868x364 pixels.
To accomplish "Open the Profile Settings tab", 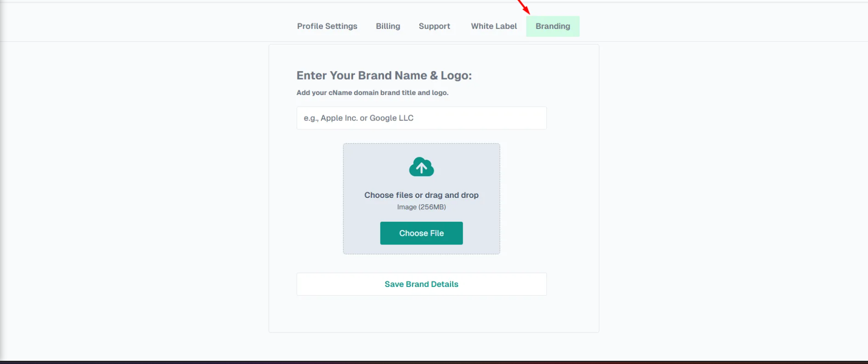I will [x=327, y=26].
